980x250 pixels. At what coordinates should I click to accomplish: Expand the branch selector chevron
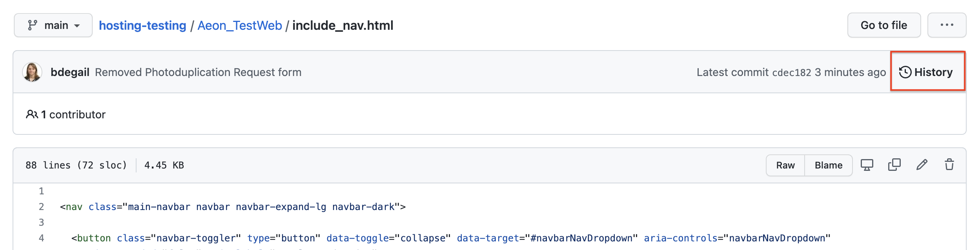point(77,25)
